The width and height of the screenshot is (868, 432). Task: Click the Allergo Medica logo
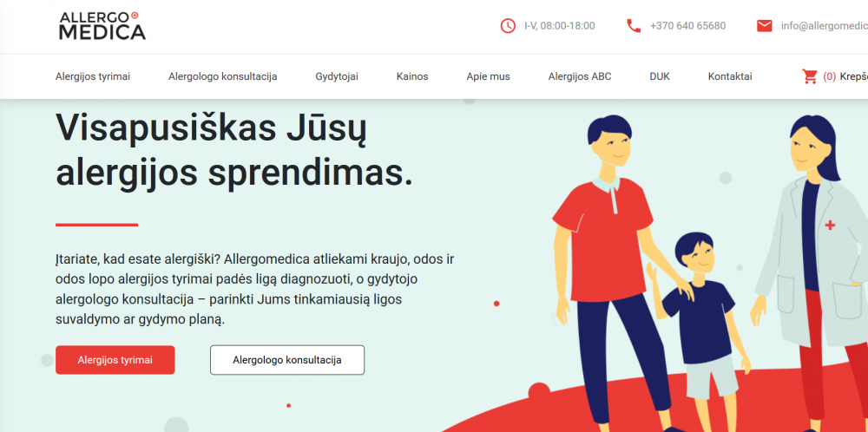(102, 25)
